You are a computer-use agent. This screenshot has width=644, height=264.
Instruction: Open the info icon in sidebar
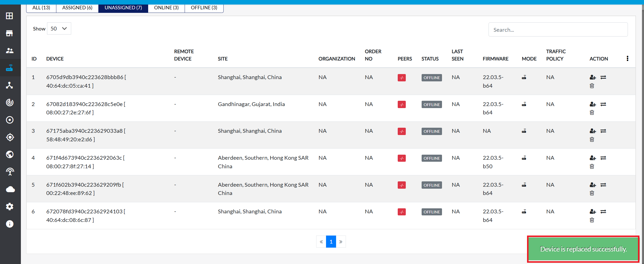10,224
